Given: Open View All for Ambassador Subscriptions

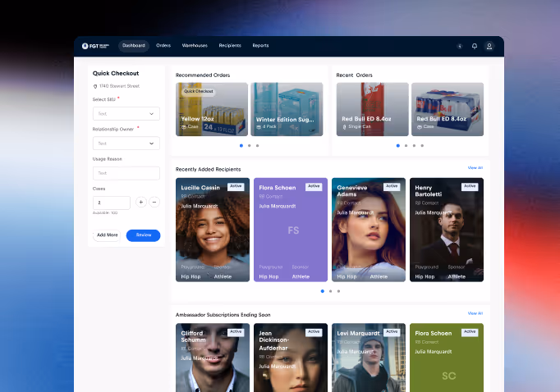Looking at the screenshot, I should 475,313.
